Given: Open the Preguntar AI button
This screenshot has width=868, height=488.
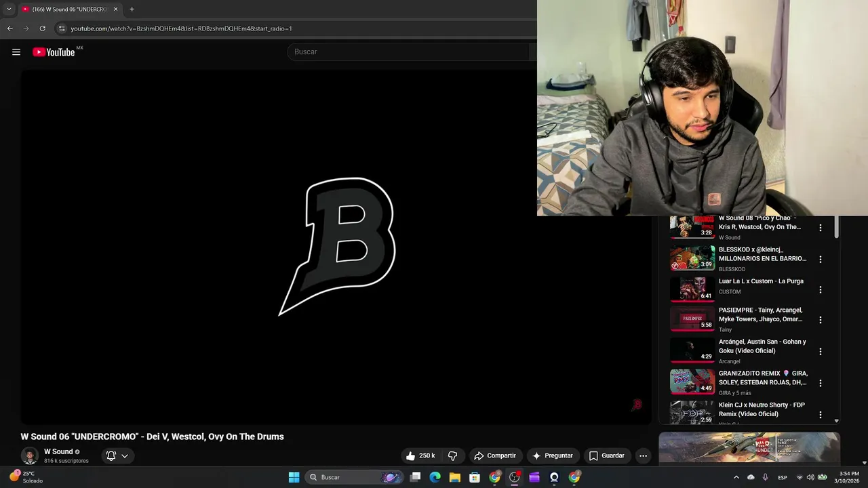Looking at the screenshot, I should (553, 455).
